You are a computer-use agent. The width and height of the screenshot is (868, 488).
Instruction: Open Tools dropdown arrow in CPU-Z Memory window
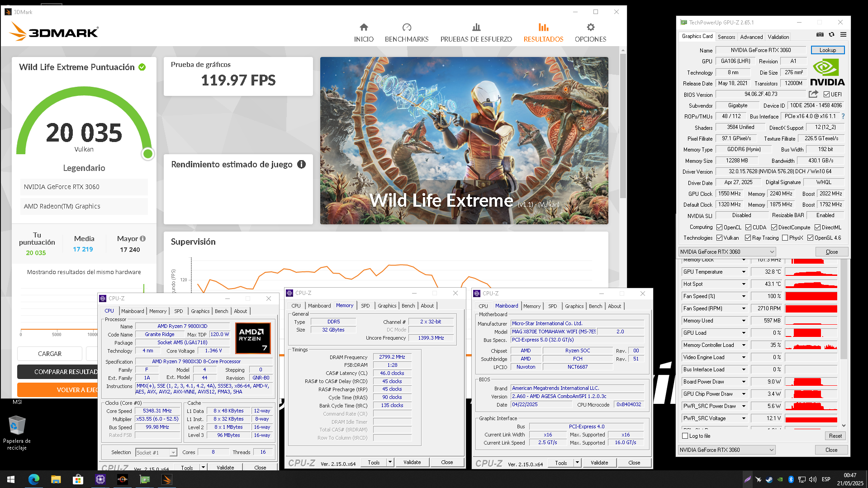tap(390, 462)
